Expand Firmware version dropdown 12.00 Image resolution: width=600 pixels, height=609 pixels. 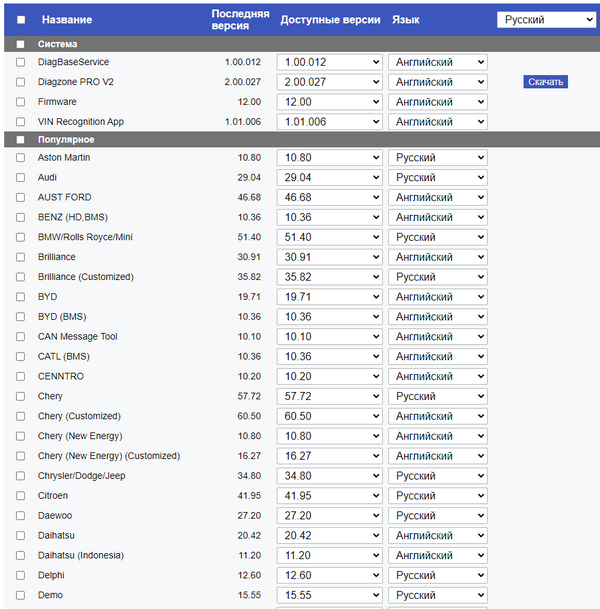[x=330, y=102]
